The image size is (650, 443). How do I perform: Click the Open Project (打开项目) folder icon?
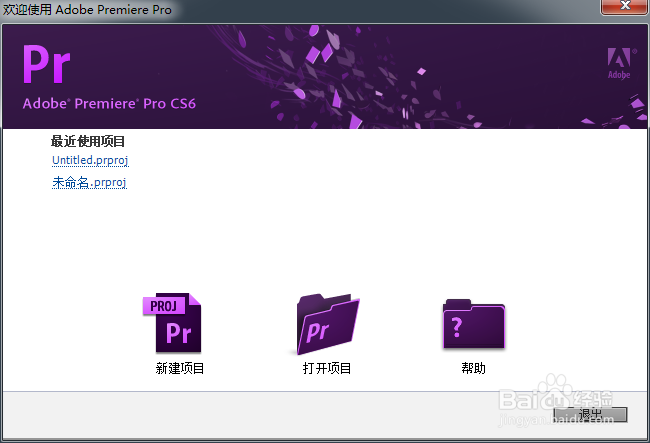pyautogui.click(x=327, y=324)
